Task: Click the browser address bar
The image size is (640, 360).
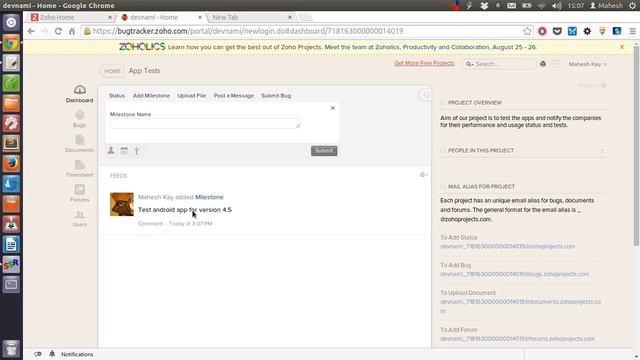Action: 302,31
